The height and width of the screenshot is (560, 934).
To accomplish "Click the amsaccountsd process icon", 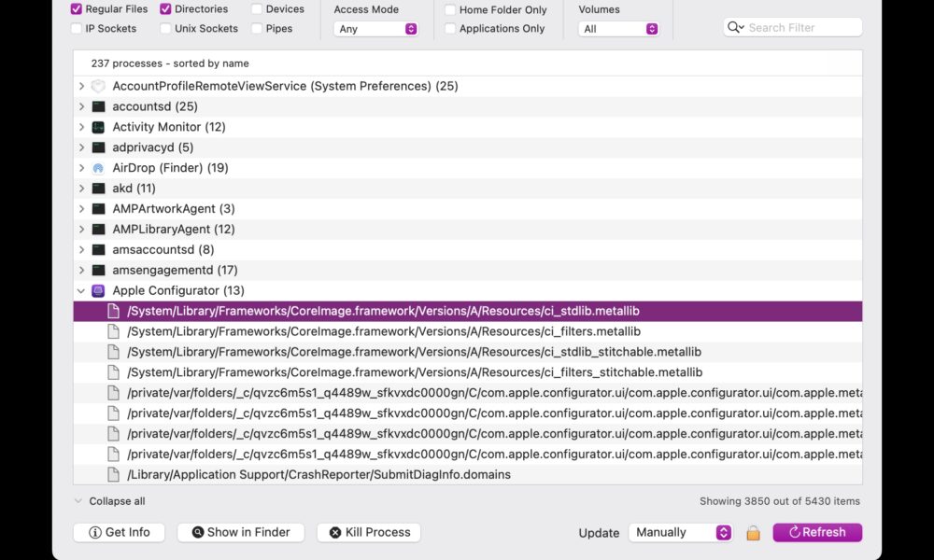I will (98, 250).
